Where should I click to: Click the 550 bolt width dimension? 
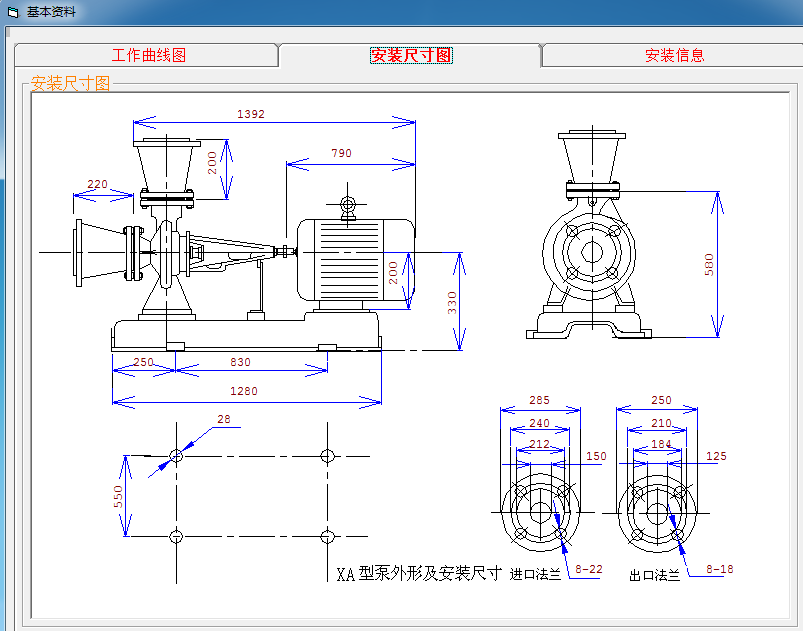pyautogui.click(x=118, y=496)
